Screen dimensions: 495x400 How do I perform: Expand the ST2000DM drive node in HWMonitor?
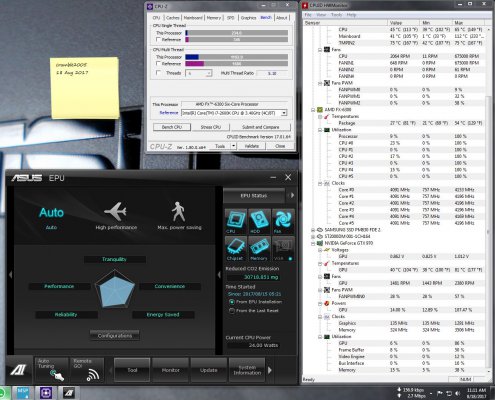coord(313,236)
